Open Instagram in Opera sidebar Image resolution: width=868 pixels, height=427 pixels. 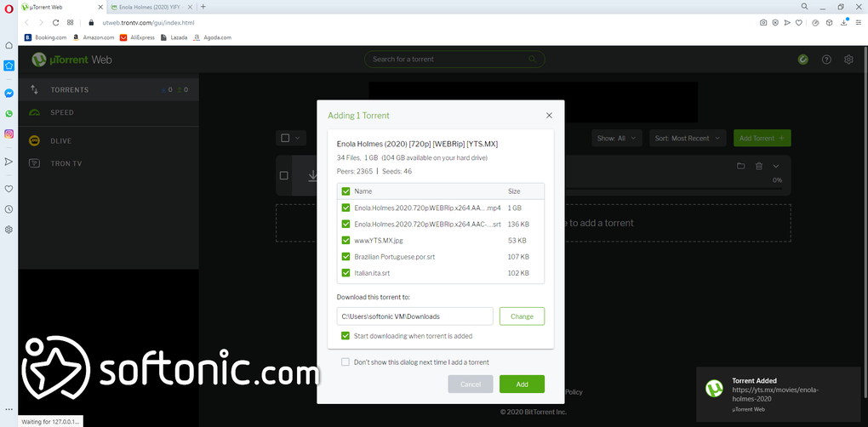tap(9, 134)
